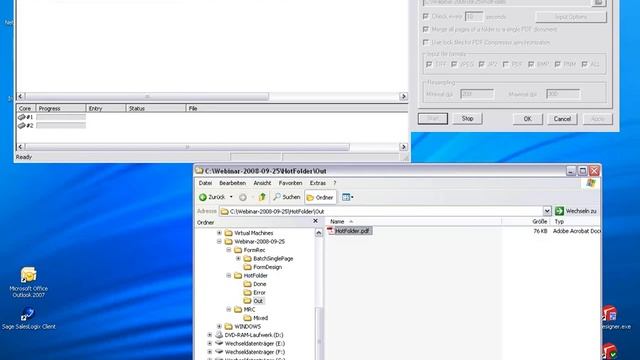Click the Minimal dpi input field
The height and width of the screenshot is (360, 640).
(477, 94)
